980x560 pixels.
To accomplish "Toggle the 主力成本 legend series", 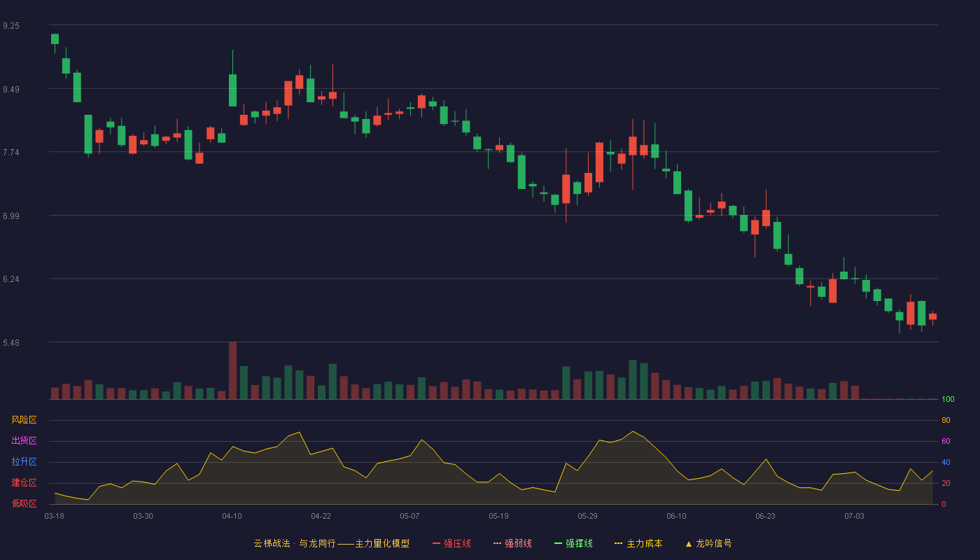I will 638,543.
